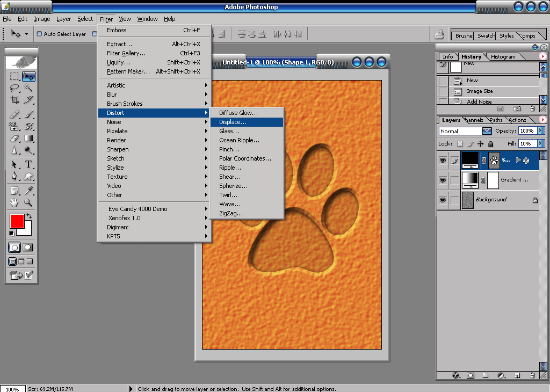The width and height of the screenshot is (550, 392).
Task: Select the Eyedropper tool
Action: 28,191
